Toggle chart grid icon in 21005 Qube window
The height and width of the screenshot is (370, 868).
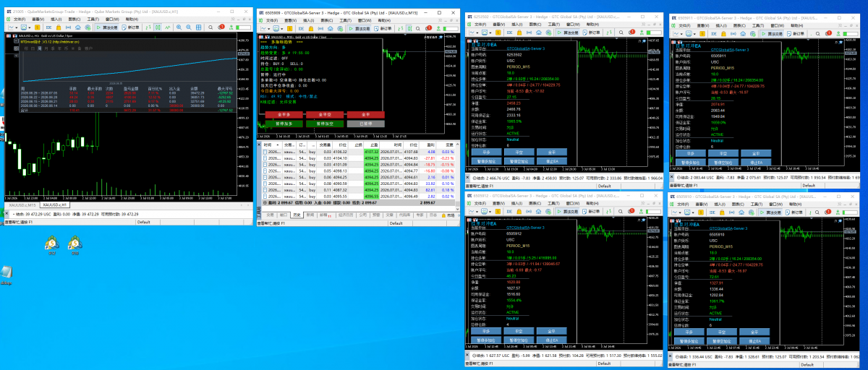[198, 27]
